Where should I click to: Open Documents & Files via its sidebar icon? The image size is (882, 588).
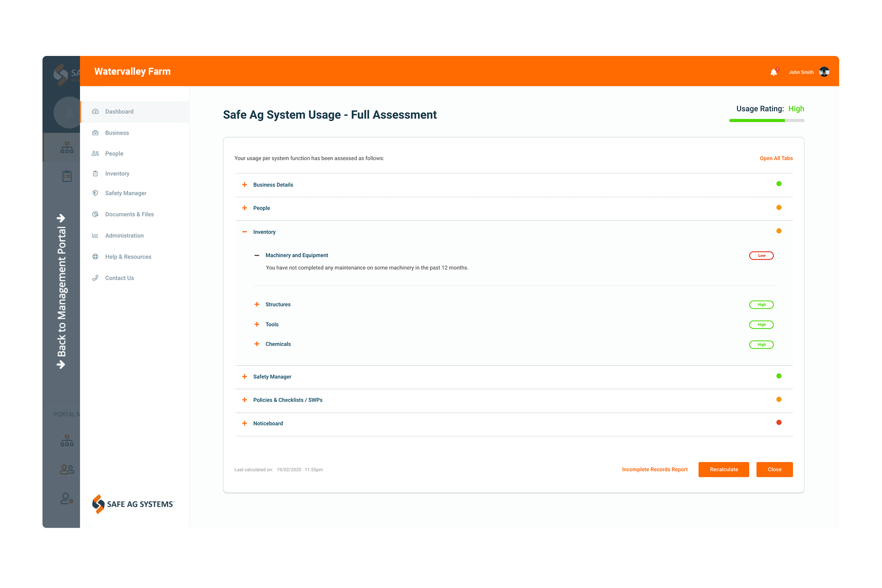click(96, 214)
